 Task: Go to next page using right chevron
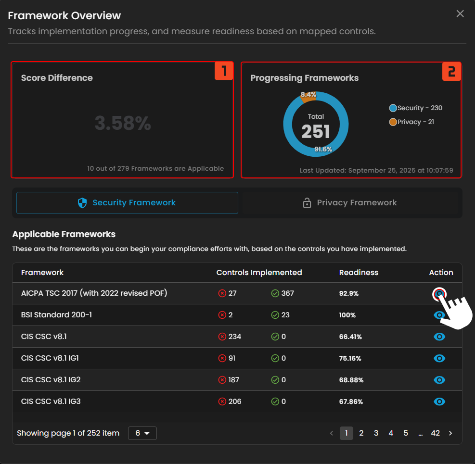[x=450, y=433]
